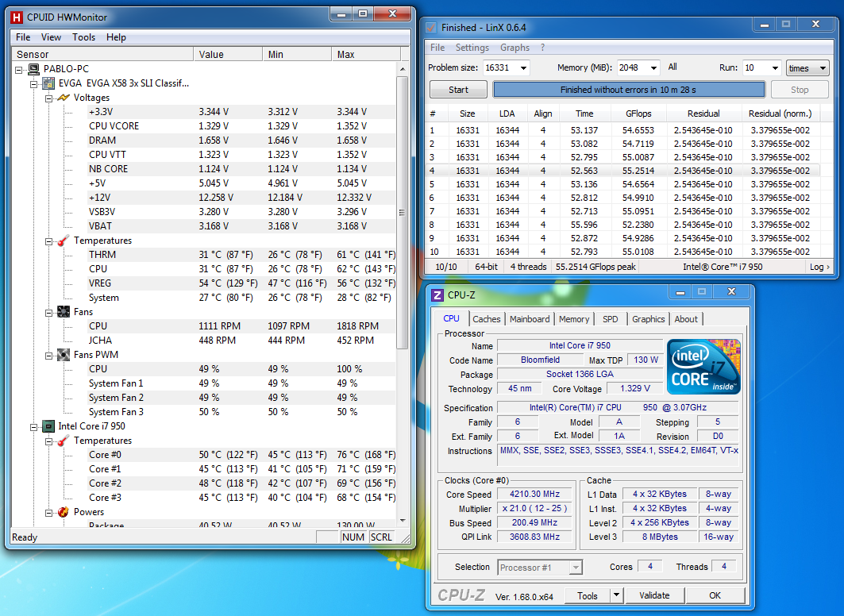The height and width of the screenshot is (616, 844).
Task: Click the Fans category icon
Action: click(x=64, y=312)
